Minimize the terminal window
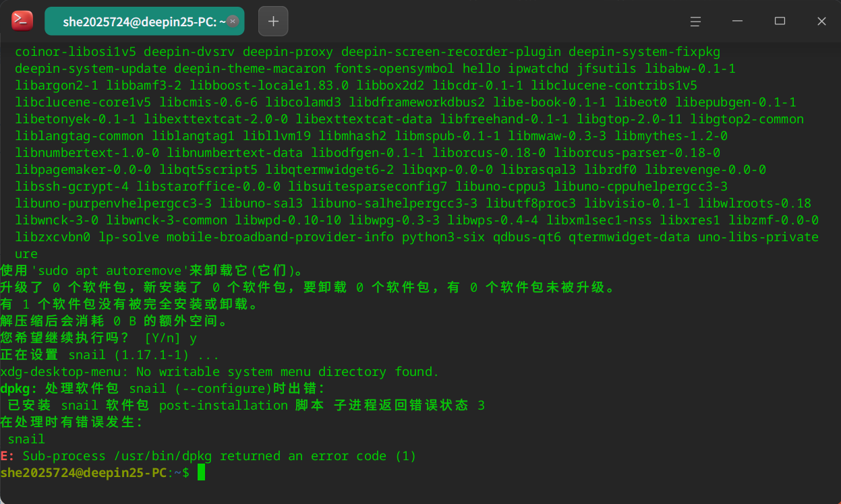 [738, 22]
